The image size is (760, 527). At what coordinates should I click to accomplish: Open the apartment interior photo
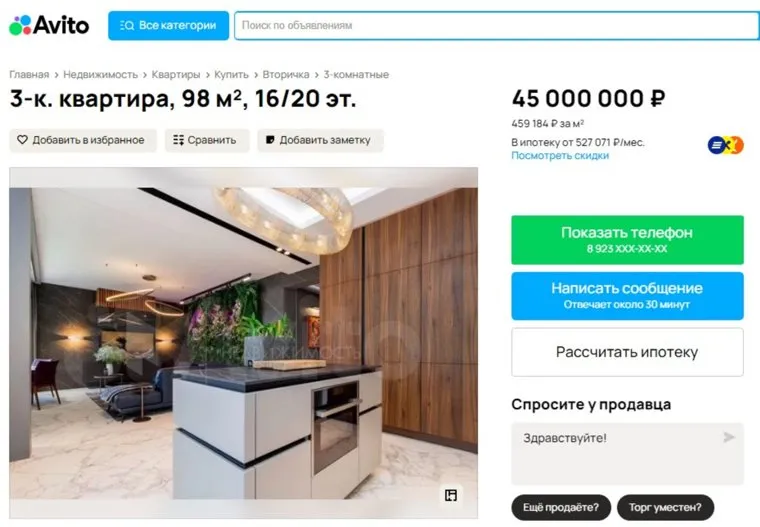(x=243, y=343)
